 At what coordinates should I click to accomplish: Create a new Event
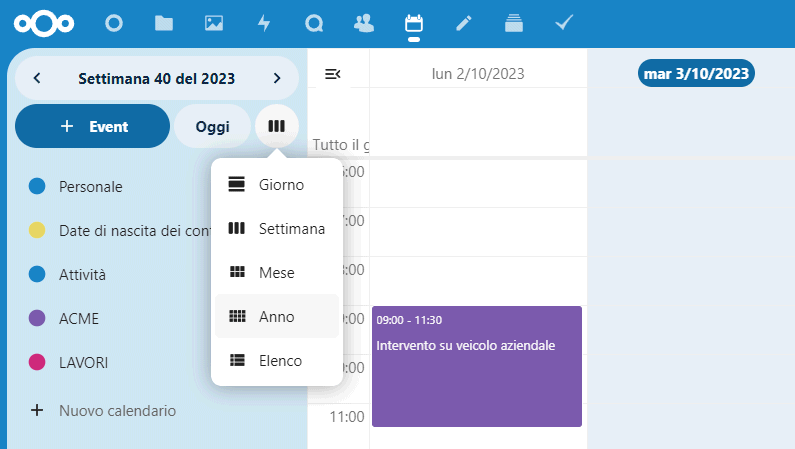pos(92,126)
